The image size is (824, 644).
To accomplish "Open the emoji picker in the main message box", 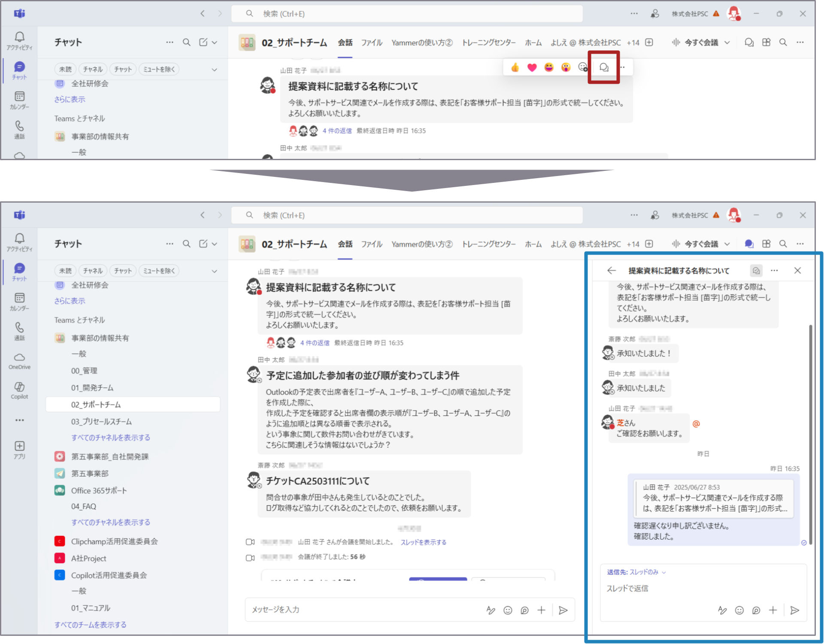I will (x=508, y=610).
